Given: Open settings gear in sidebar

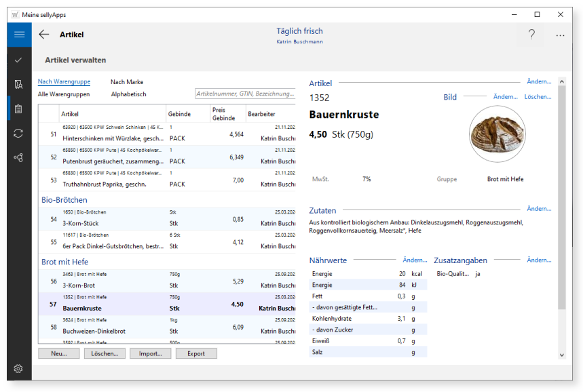Looking at the screenshot, I should 19,368.
